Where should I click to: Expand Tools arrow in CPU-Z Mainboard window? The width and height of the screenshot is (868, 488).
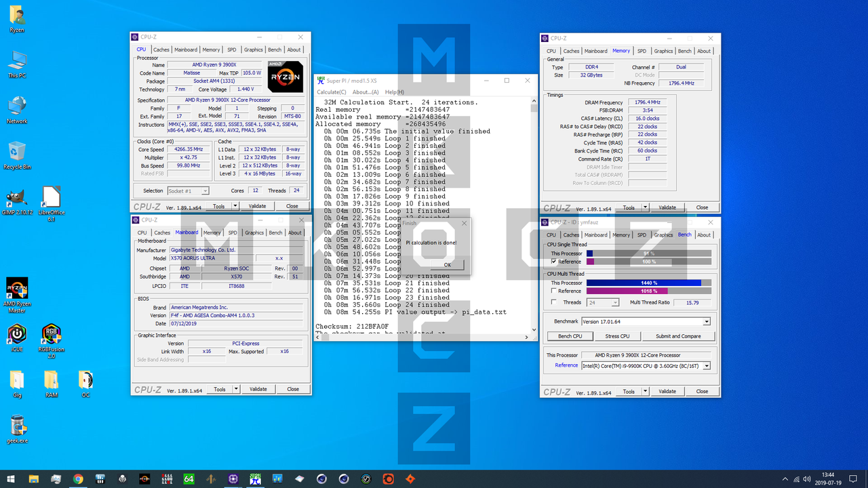pos(237,389)
